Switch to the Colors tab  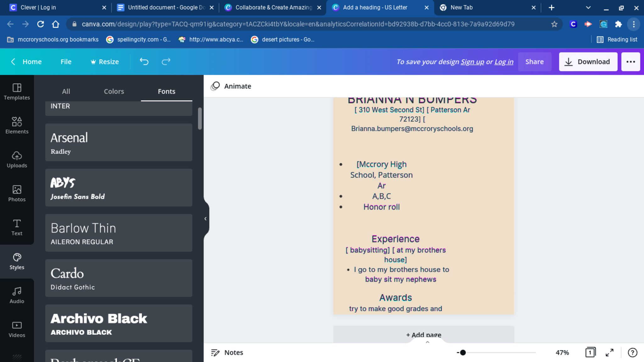114,91
